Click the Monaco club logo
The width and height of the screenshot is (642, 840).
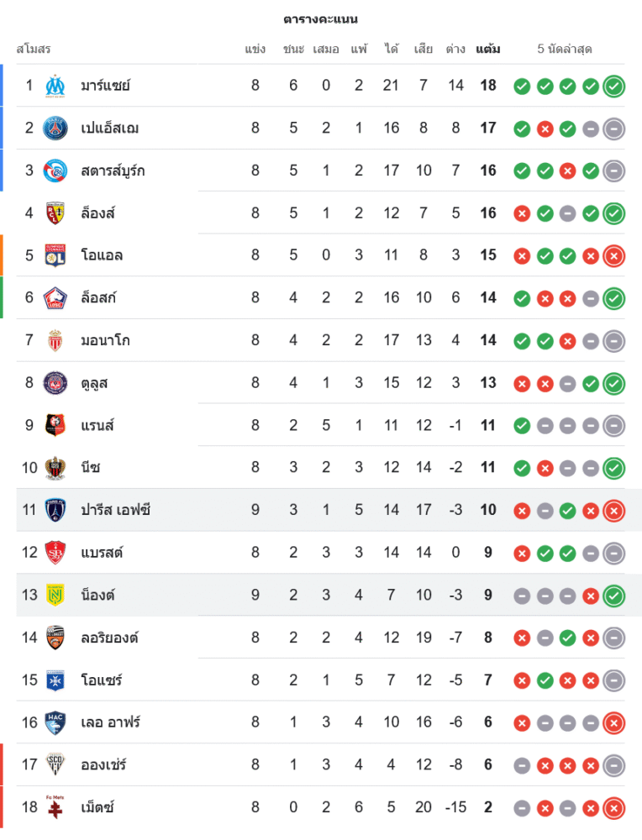pos(55,340)
